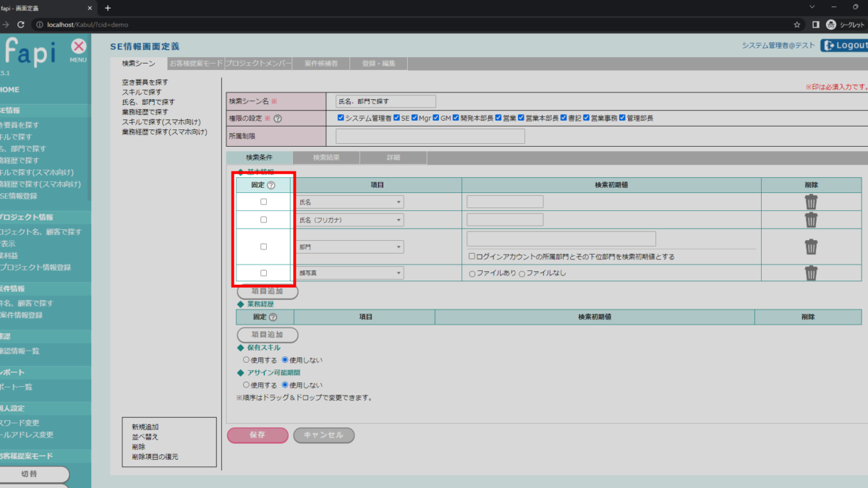Reload the page in the browser

point(20,25)
